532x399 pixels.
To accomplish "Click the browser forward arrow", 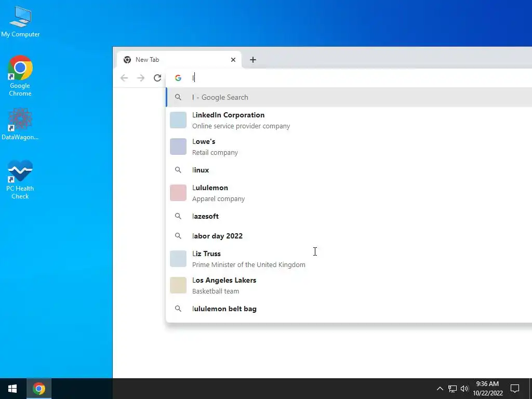I will click(140, 78).
